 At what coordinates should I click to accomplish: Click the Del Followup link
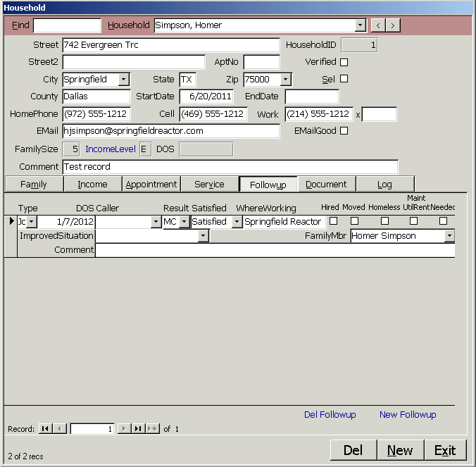pos(330,415)
